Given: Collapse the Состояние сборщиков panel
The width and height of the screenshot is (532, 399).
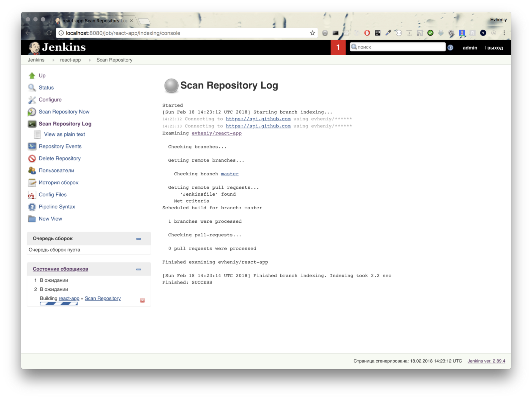Looking at the screenshot, I should point(139,270).
